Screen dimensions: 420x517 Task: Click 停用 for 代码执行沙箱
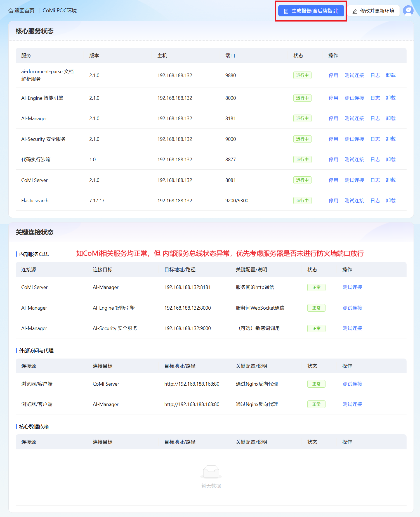(333, 160)
